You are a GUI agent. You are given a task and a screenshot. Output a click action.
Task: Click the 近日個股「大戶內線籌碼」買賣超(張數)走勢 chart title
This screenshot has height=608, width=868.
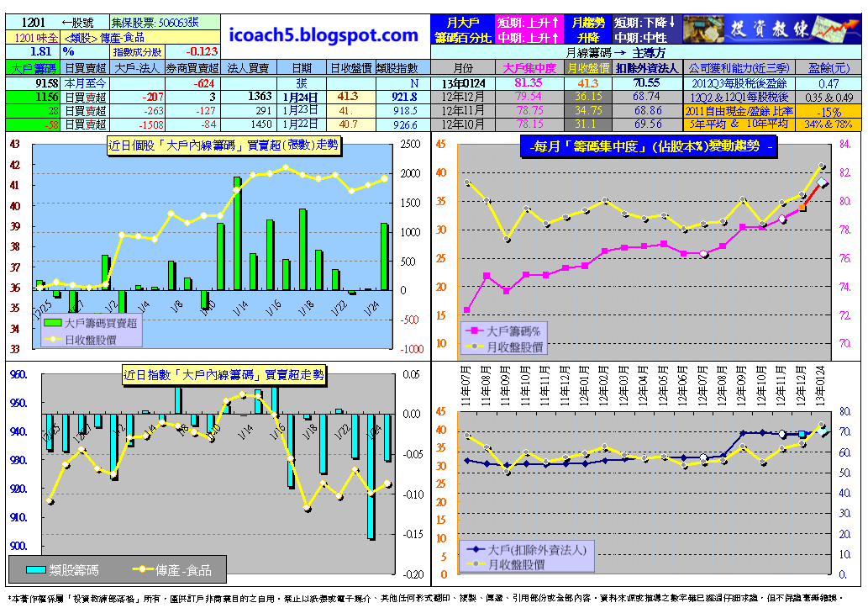(224, 145)
